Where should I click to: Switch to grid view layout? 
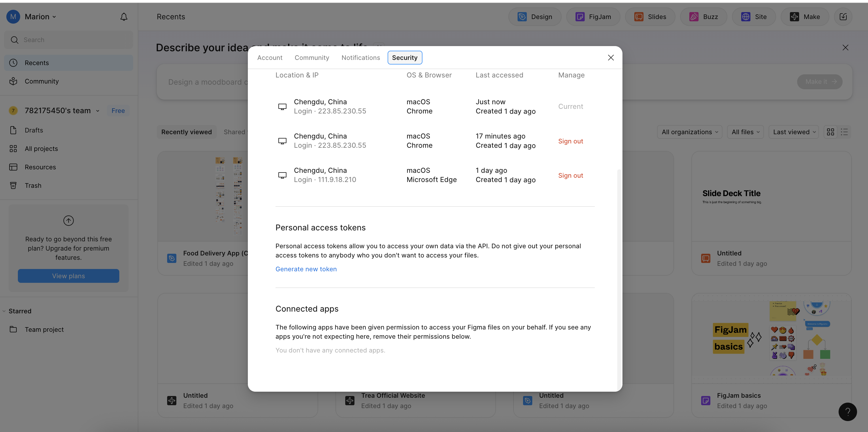830,132
